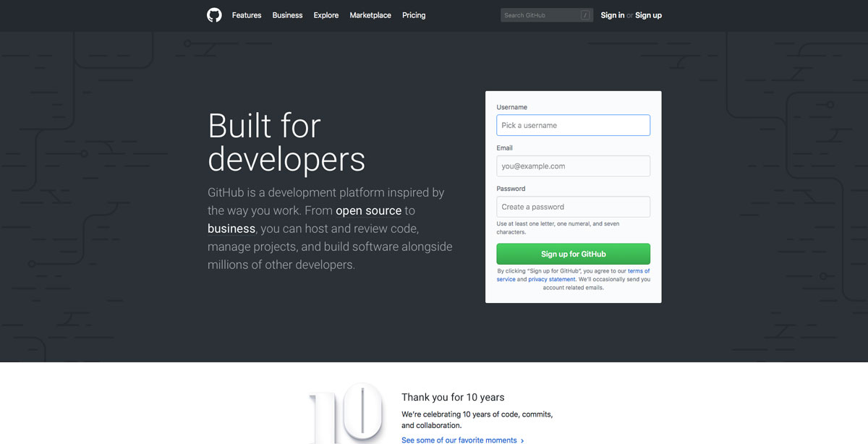868x444 pixels.
Task: Open the Features menu item
Action: tap(247, 15)
